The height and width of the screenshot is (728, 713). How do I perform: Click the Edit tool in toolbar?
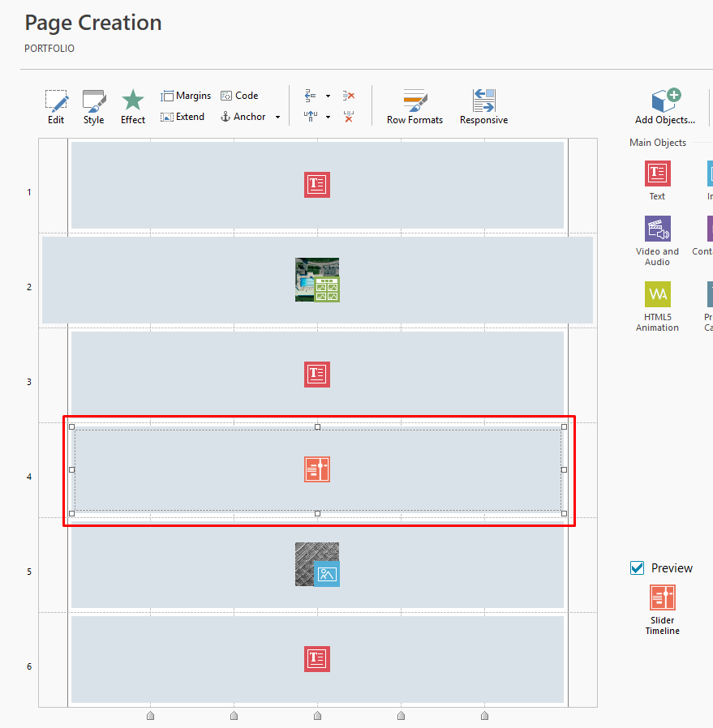click(x=56, y=107)
